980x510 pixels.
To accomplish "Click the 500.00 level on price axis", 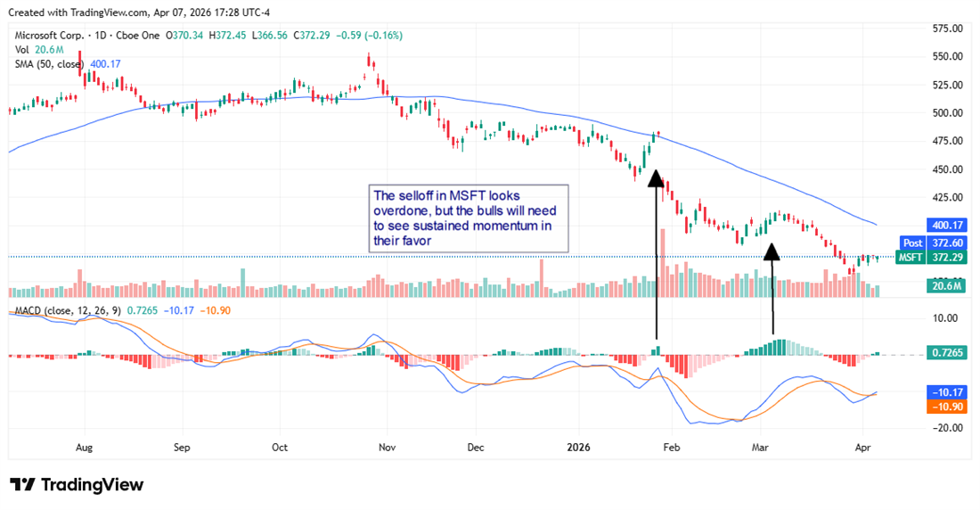I will click(946, 113).
